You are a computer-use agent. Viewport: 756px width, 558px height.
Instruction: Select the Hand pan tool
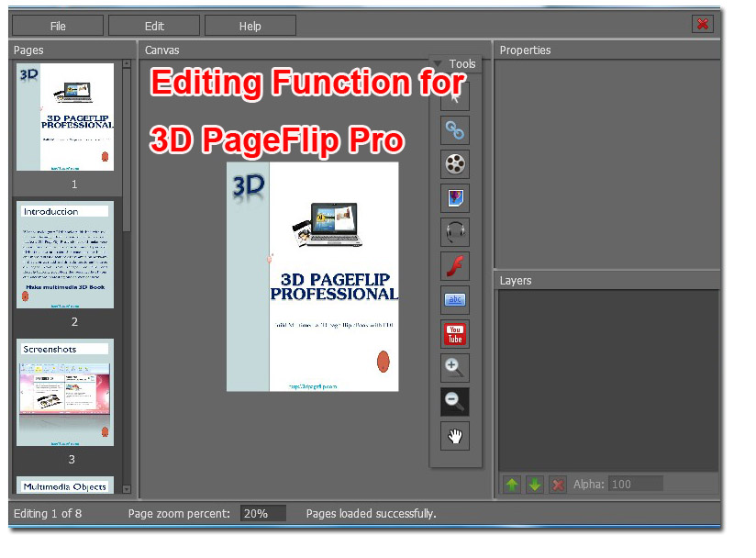click(455, 436)
